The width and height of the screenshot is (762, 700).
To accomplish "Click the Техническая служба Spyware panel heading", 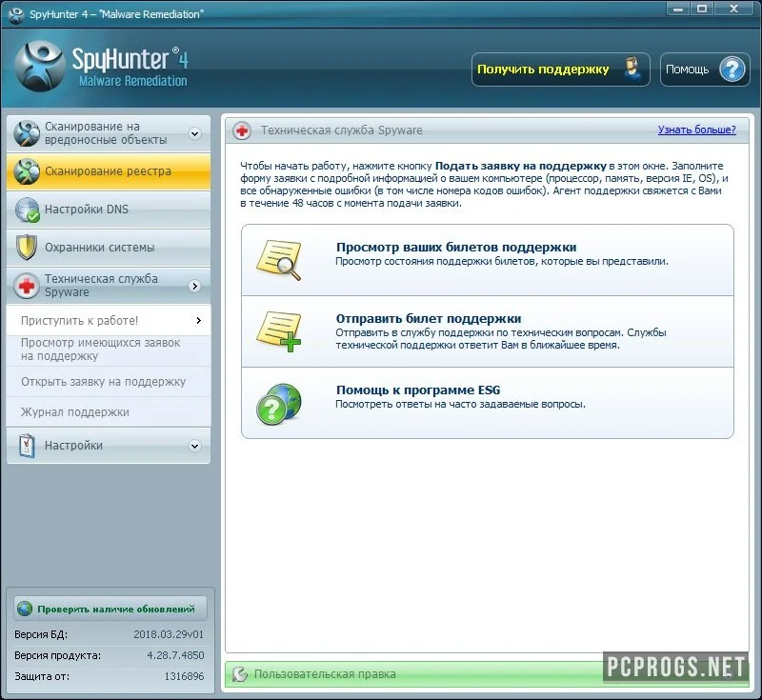I will pos(341,130).
